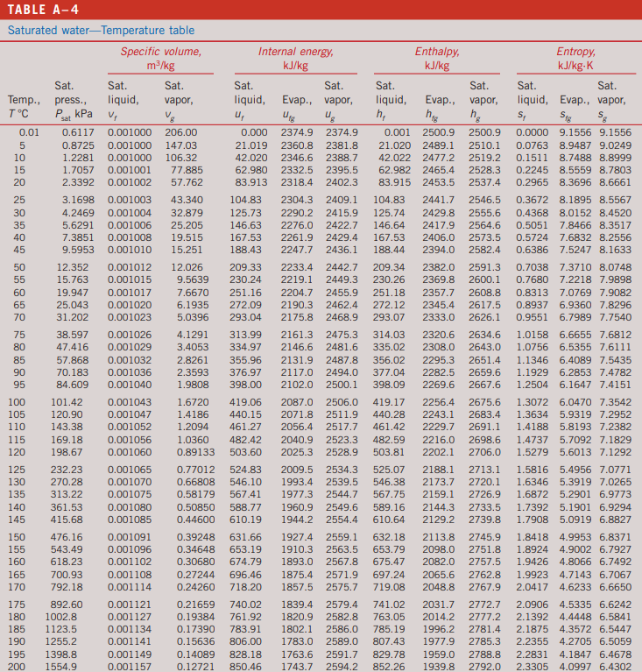Click vapor volume 0.58179 at 135 °C
Screen dimensions: 642x672
click(196, 494)
